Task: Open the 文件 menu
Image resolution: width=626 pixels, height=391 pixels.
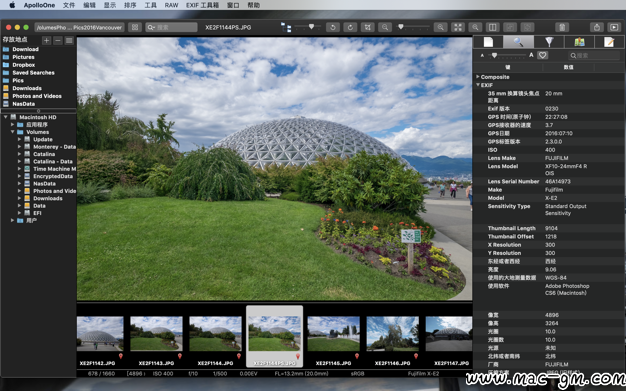Action: pos(69,5)
